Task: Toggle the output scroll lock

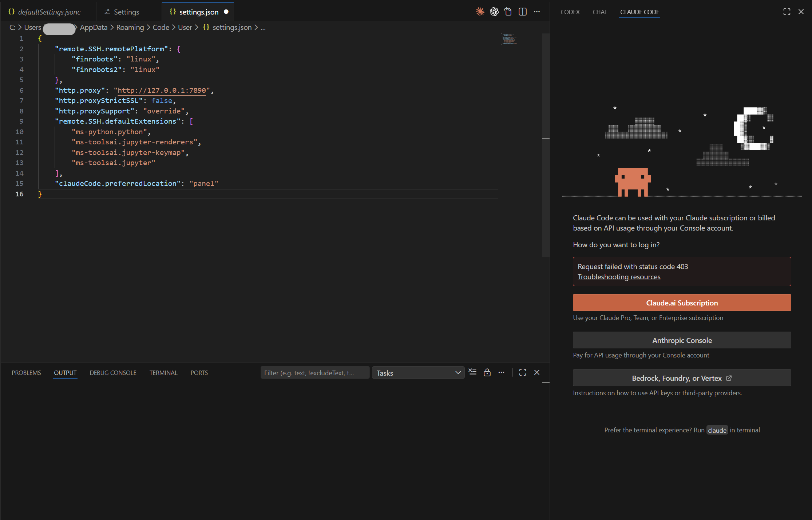Action: click(x=487, y=372)
